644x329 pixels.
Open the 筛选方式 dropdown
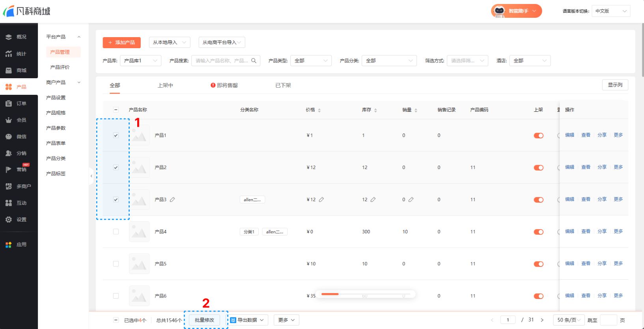467,60
